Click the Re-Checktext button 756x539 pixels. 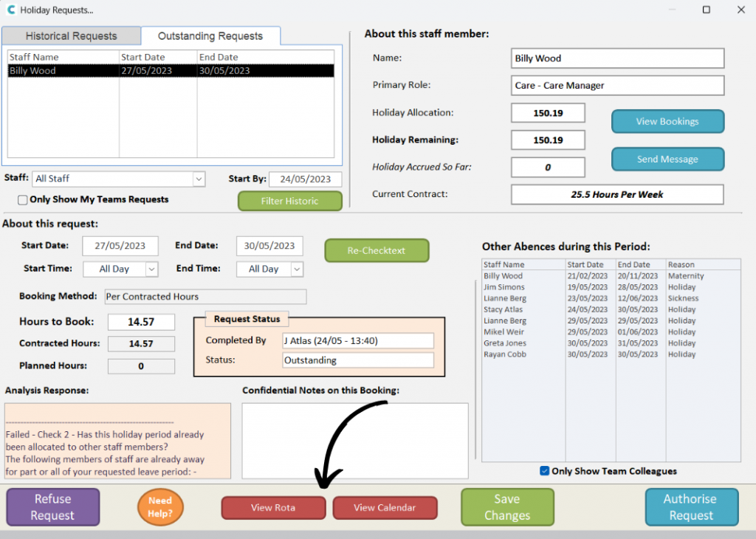pyautogui.click(x=377, y=250)
